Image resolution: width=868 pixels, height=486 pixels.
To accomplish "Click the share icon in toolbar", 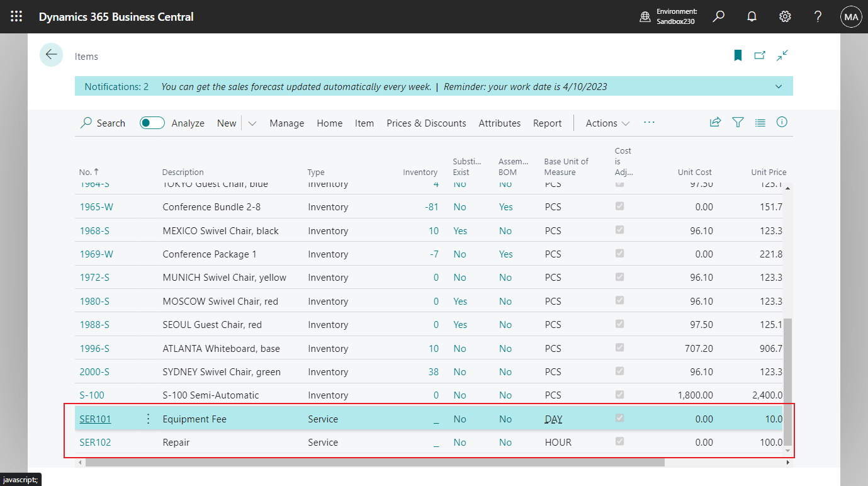I will (715, 123).
